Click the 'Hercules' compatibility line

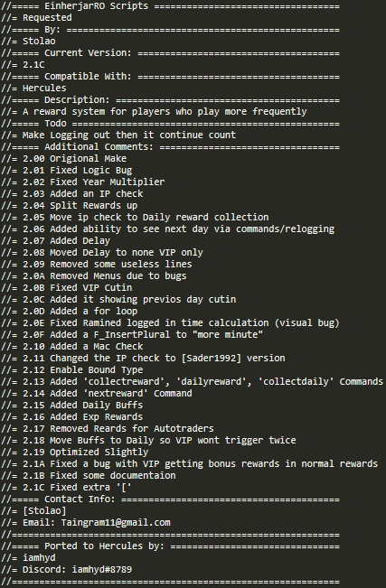pyautogui.click(x=33, y=89)
